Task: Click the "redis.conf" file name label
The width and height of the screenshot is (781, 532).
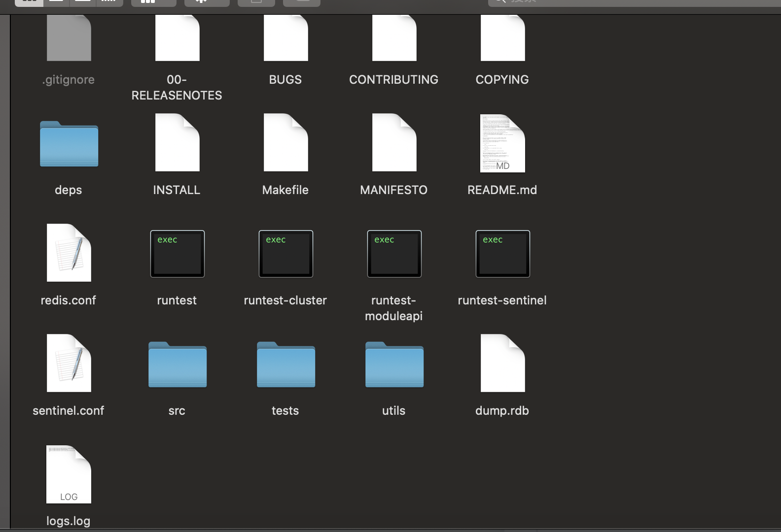Action: [69, 300]
